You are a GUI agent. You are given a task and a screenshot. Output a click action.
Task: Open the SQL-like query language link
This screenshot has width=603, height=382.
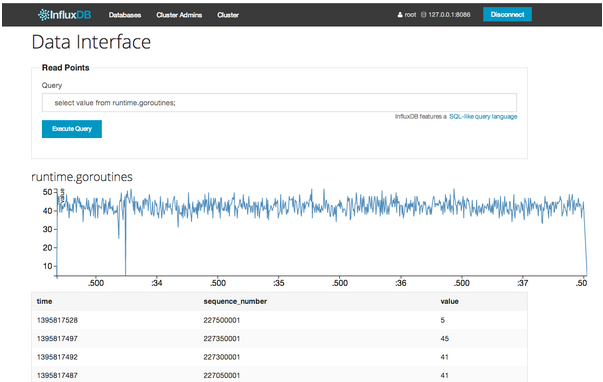click(x=483, y=117)
